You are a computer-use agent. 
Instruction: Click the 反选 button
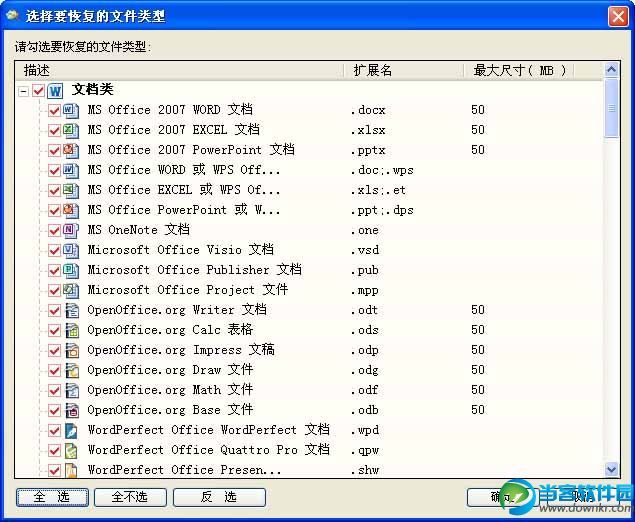(219, 497)
